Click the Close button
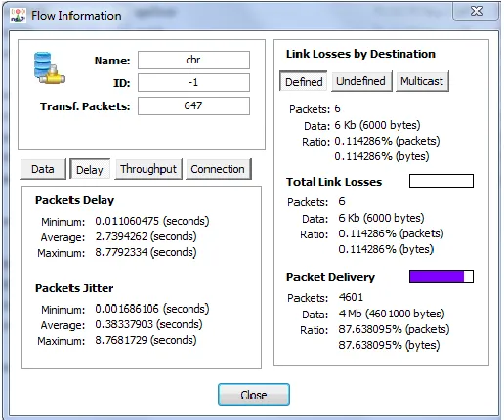Viewport: 504px width, 420px height. pyautogui.click(x=254, y=395)
